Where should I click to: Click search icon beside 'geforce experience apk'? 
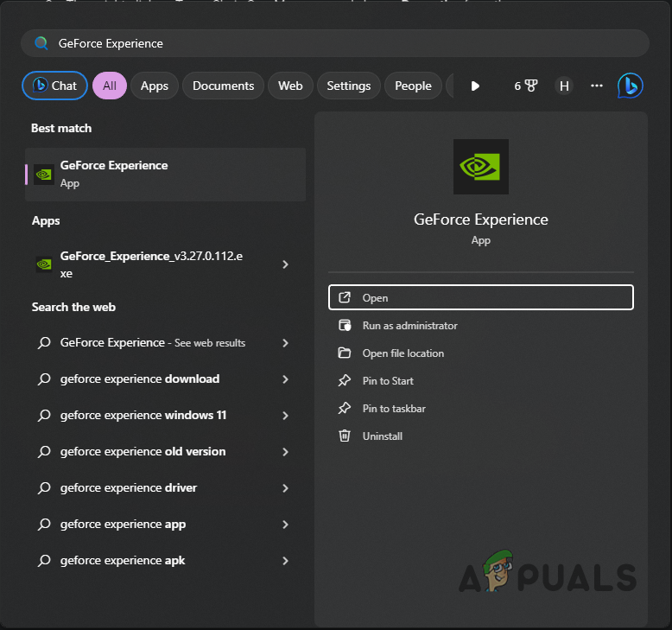(44, 561)
